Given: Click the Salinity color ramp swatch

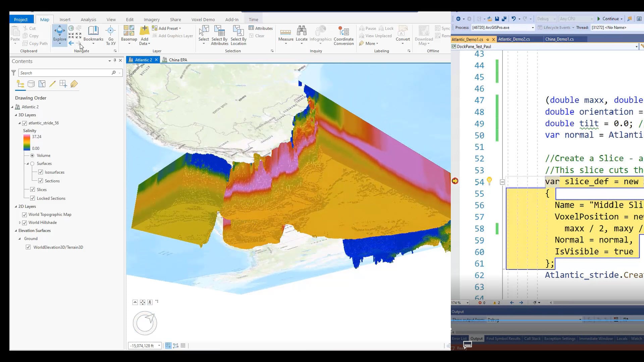Looking at the screenshot, I should click(x=27, y=142).
